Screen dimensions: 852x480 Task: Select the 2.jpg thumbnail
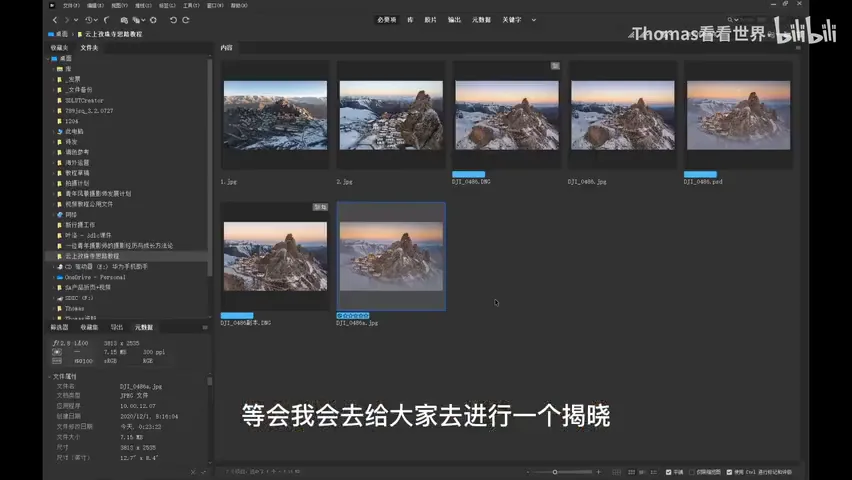391,115
